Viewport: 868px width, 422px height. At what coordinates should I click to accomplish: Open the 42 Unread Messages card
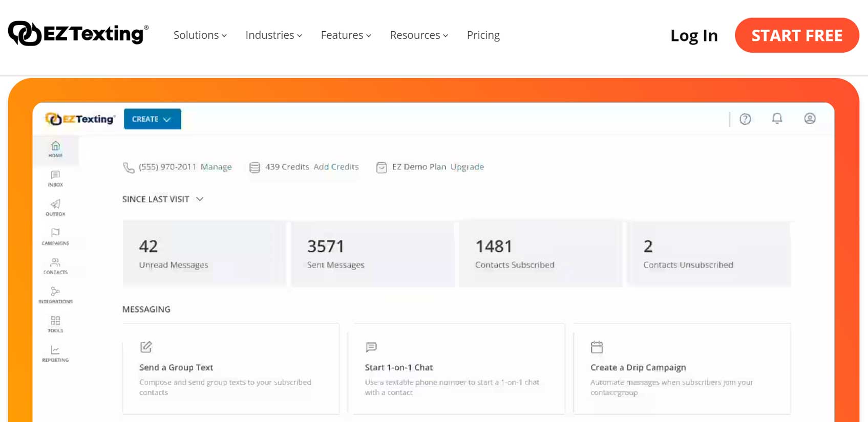point(204,254)
